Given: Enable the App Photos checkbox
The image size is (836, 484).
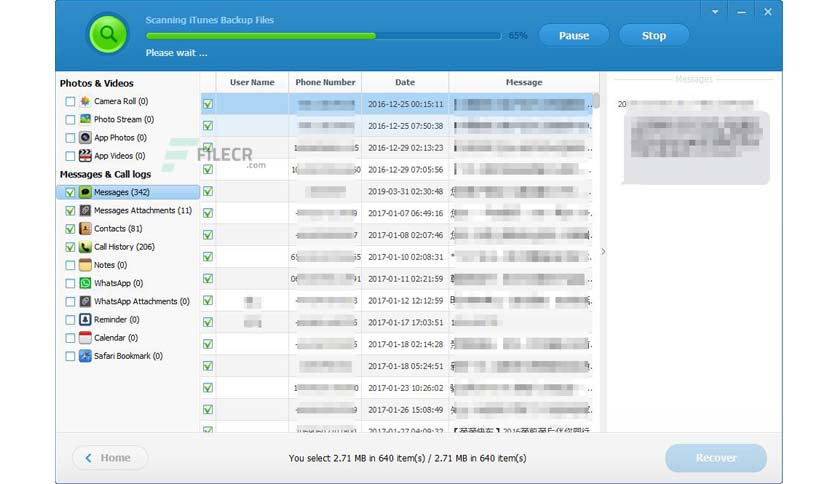Looking at the screenshot, I should pyautogui.click(x=70, y=138).
